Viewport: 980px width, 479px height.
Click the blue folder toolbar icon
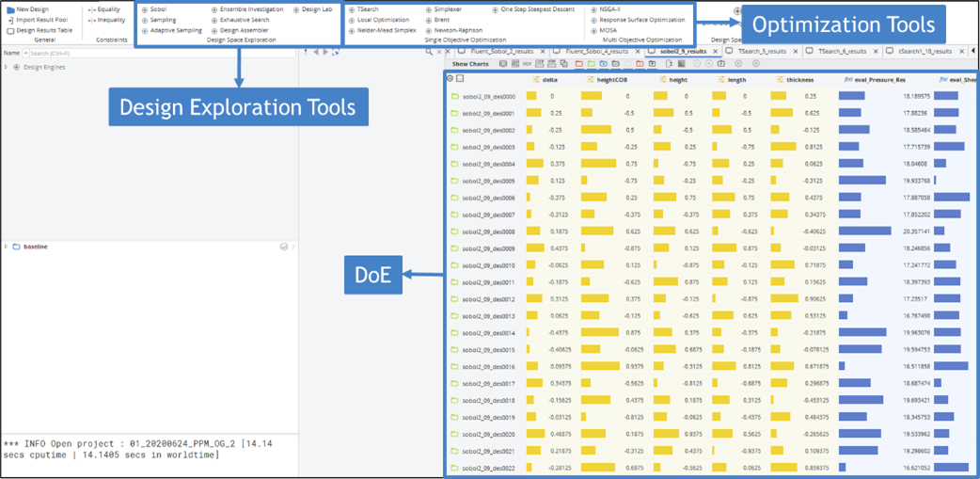click(603, 64)
